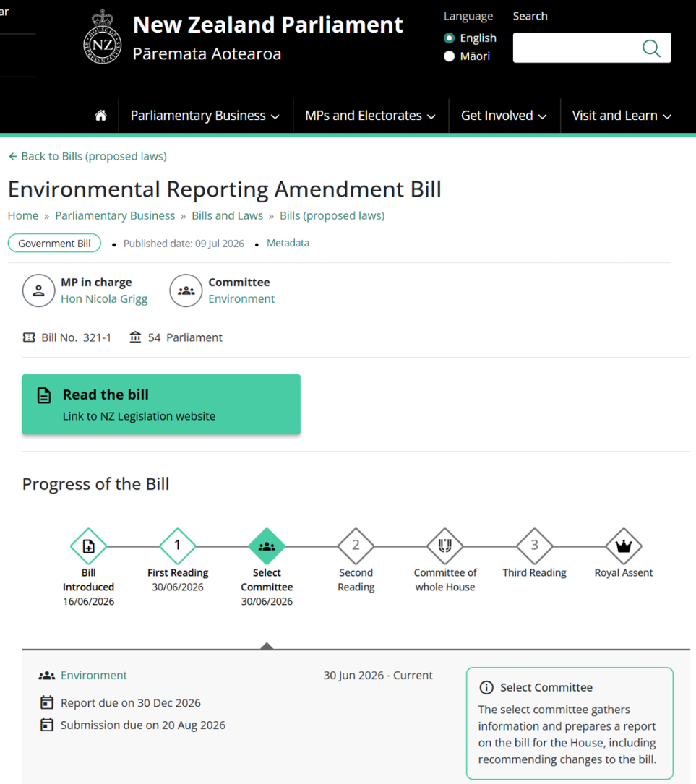Click the Second Reading diamond icon
Screen dimensions: 696x784
356,546
